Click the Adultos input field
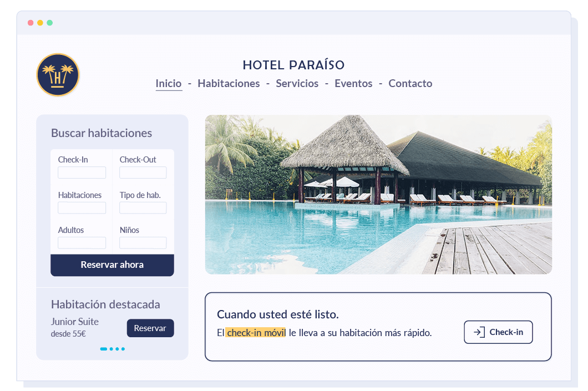The image size is (588, 391). tap(82, 243)
